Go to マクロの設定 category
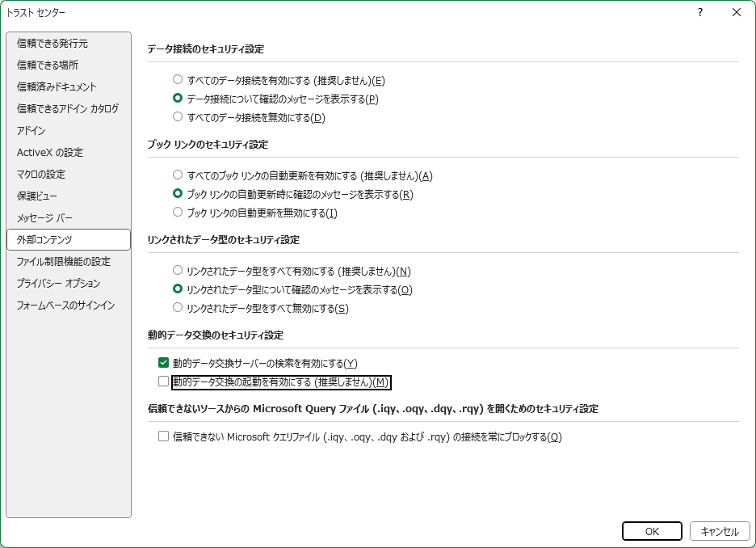 (69, 174)
